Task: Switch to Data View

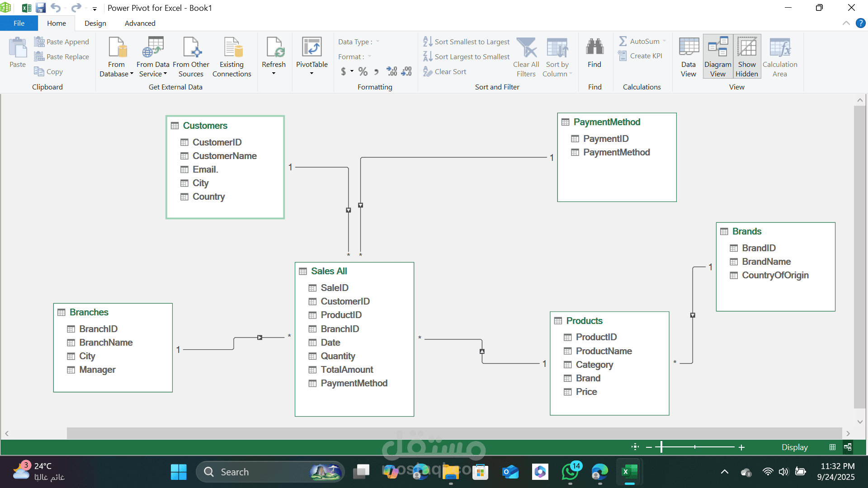Action: coord(689,57)
